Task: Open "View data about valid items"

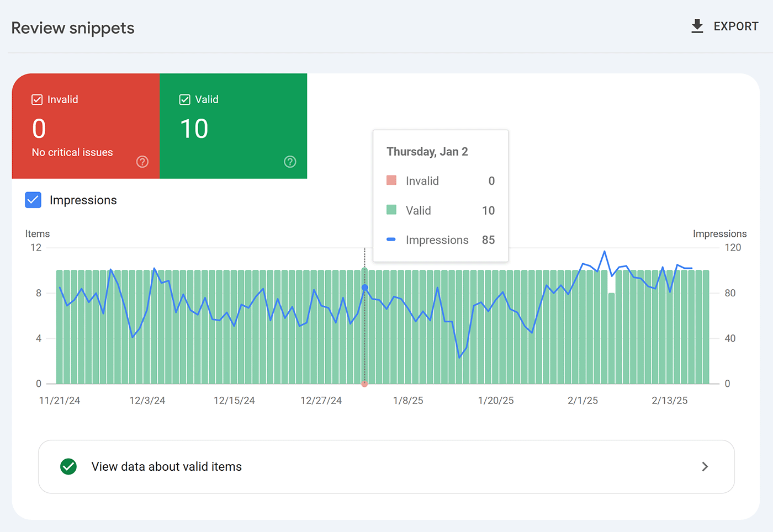Action: (x=166, y=466)
